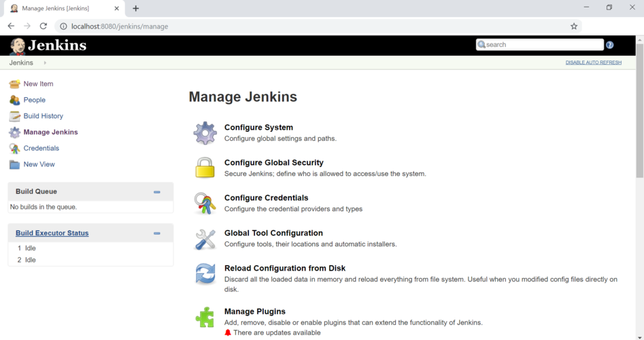Click the scrollbar up arrow
This screenshot has height=340, width=644.
tap(640, 40)
